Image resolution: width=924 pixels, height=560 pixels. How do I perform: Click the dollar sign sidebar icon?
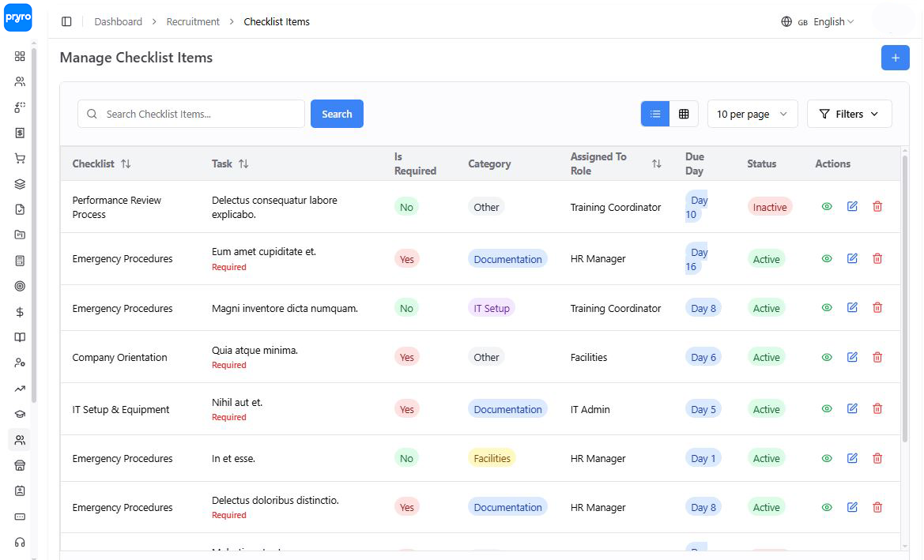(20, 312)
